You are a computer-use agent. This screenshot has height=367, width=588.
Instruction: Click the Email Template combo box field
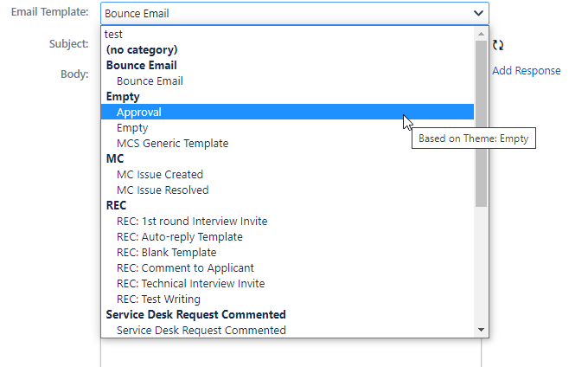coord(295,13)
